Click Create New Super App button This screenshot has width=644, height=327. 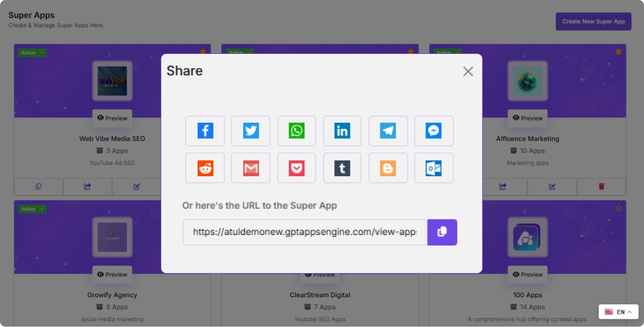pos(593,21)
